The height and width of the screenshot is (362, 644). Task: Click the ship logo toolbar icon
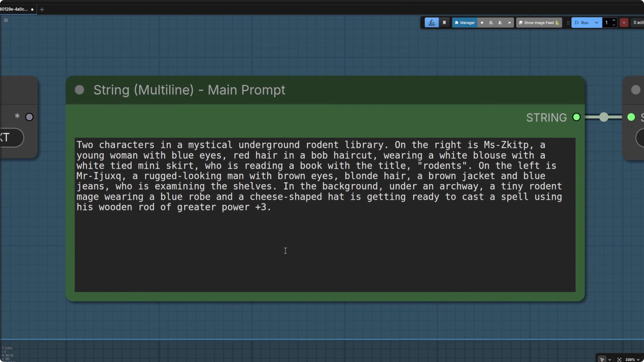(x=432, y=23)
